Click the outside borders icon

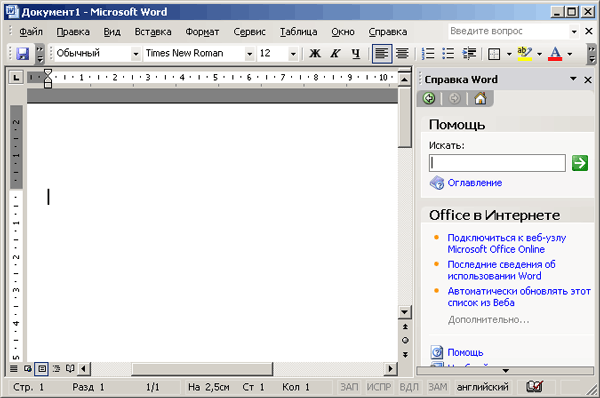pyautogui.click(x=494, y=54)
